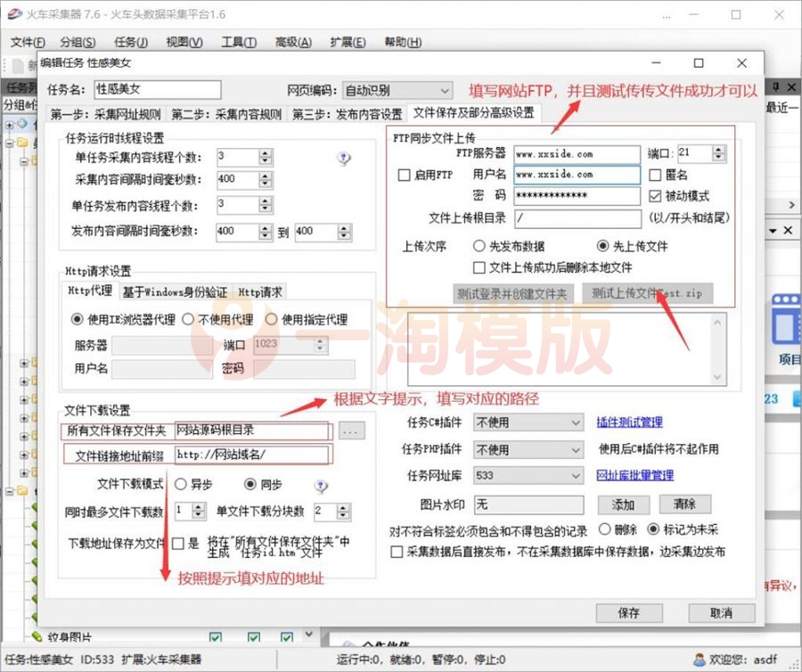The width and height of the screenshot is (802, 672).
Task: Click the 文件上传根目录 input field
Action: (577, 218)
